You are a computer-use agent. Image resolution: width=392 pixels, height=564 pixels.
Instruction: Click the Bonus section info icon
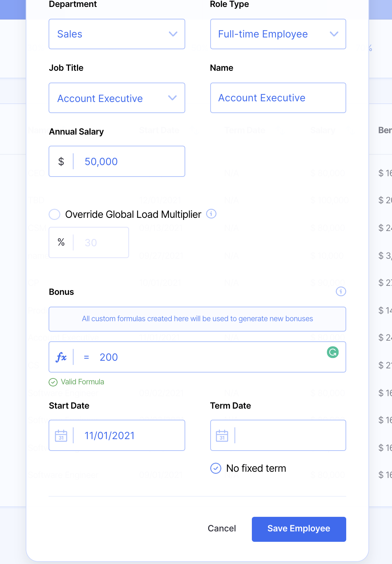[341, 291]
